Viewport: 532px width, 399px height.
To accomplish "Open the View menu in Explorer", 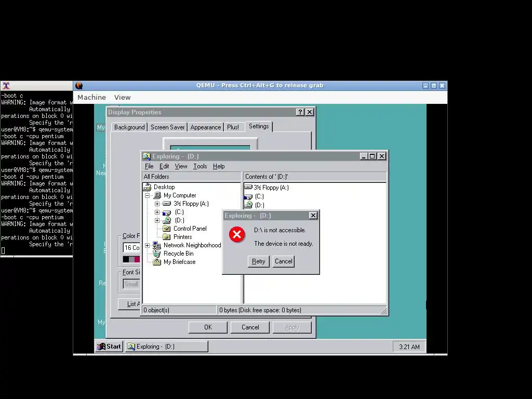I will pyautogui.click(x=181, y=166).
